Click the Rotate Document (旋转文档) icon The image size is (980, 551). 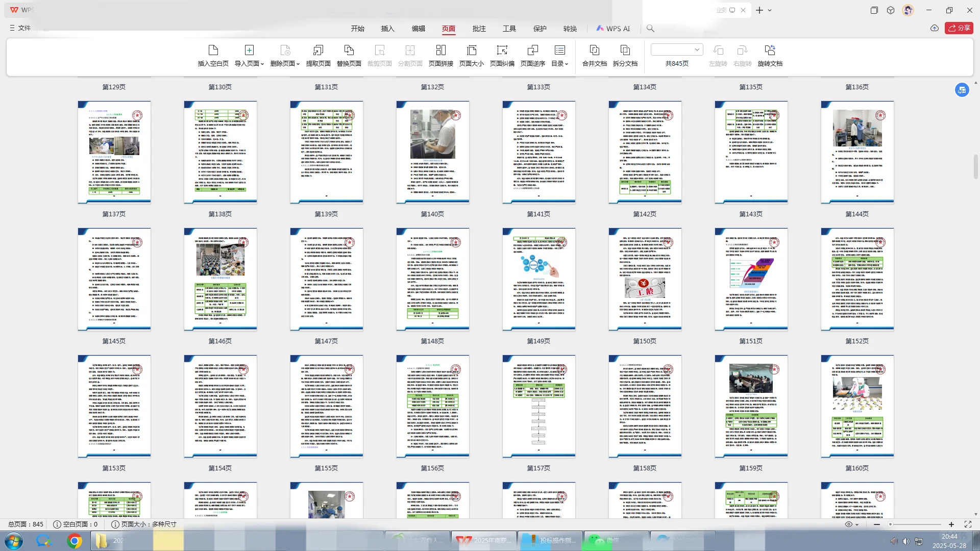point(770,51)
